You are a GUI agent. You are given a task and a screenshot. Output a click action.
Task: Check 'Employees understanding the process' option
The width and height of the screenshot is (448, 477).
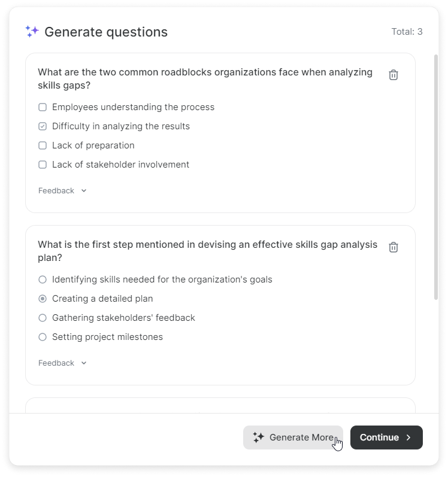point(43,107)
